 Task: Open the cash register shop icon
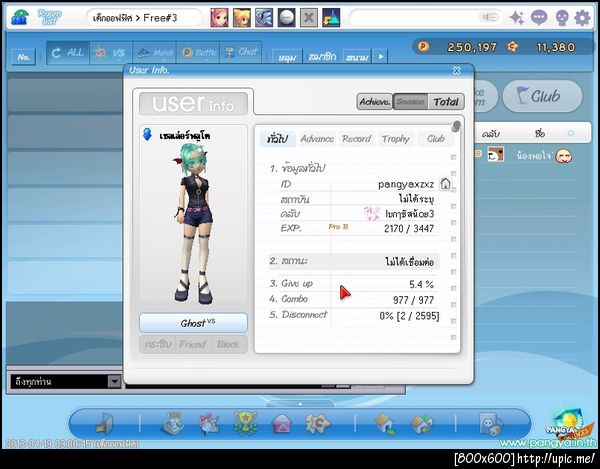pyautogui.click(x=173, y=423)
